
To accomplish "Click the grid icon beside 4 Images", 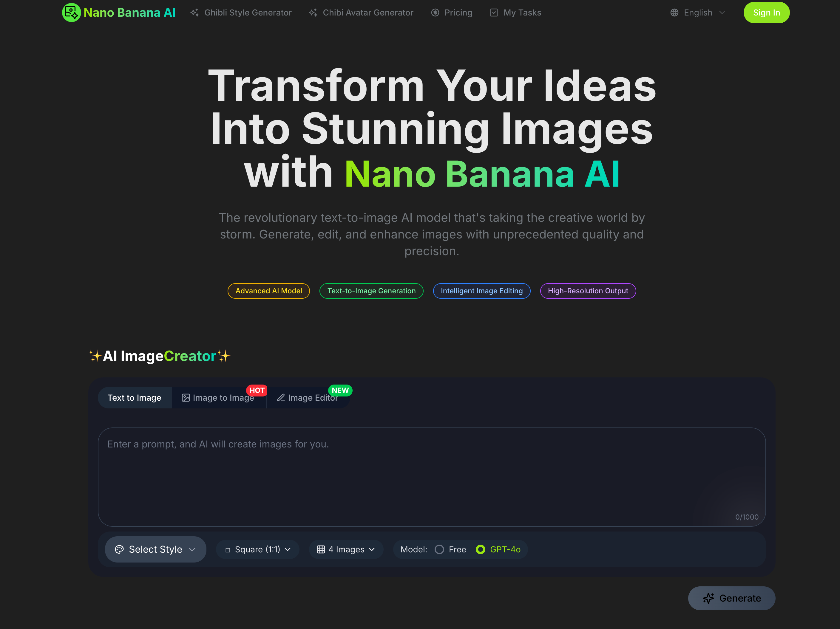I will point(321,549).
